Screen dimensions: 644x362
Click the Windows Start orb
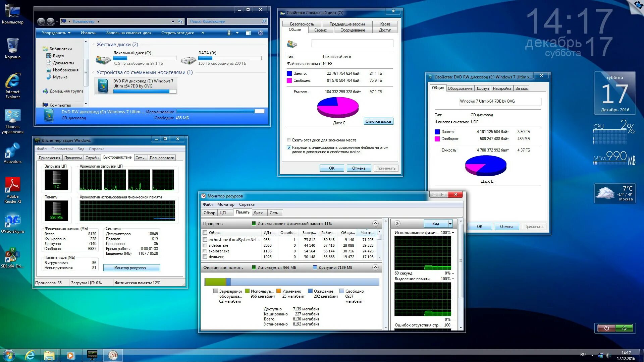(x=9, y=355)
